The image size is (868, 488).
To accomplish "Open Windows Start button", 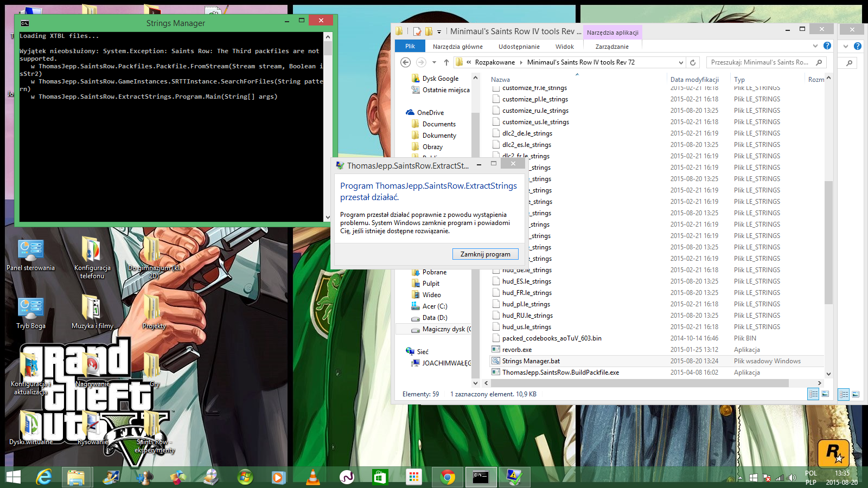I will click(13, 477).
